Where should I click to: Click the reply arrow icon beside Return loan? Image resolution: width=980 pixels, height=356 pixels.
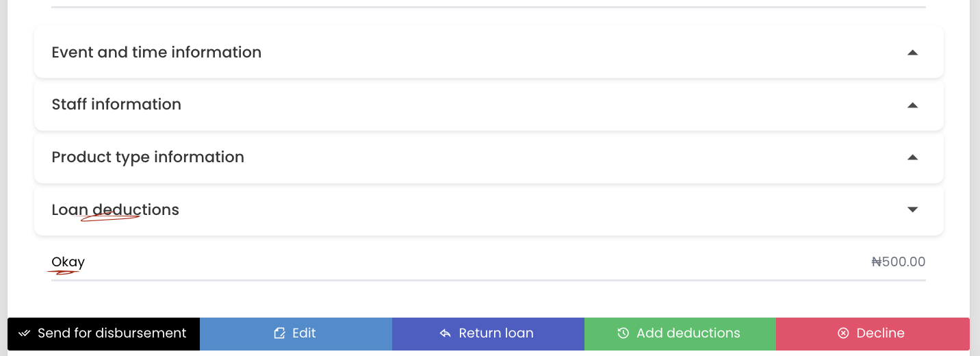pyautogui.click(x=446, y=333)
